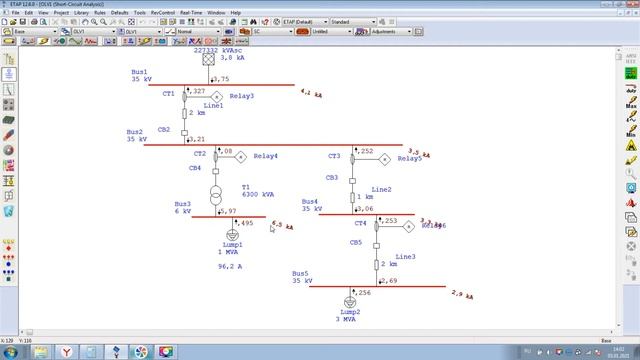The width and height of the screenshot is (640, 360).
Task: Open the File menu
Action: point(15,13)
